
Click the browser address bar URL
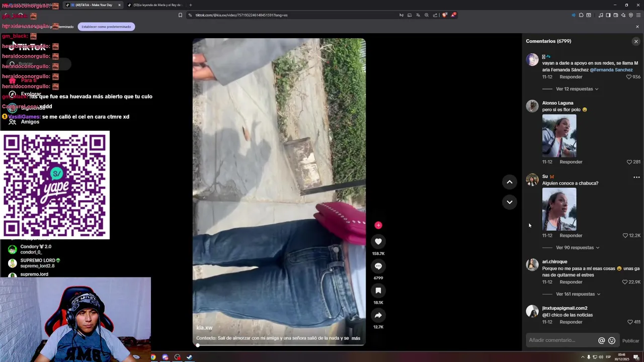click(x=242, y=15)
